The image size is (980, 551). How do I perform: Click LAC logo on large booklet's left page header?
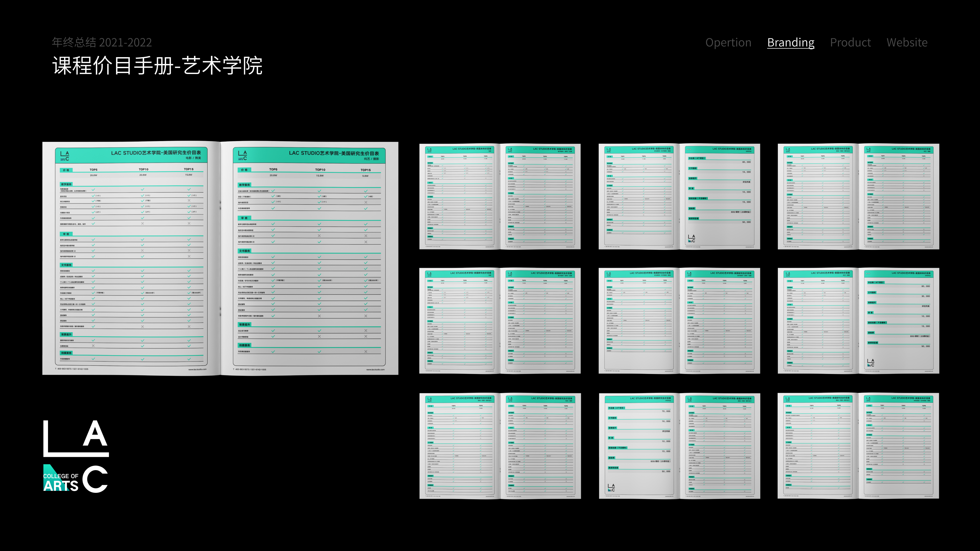pos(65,156)
